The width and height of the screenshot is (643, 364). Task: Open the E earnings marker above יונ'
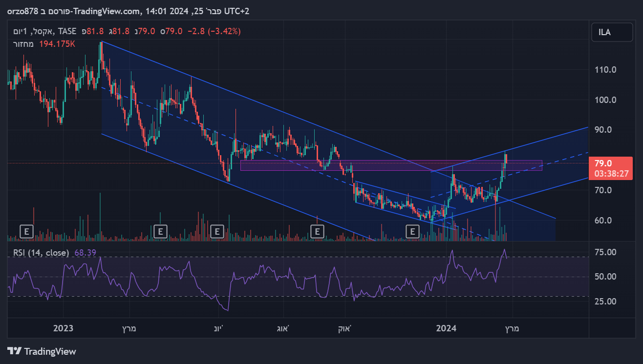coord(216,231)
